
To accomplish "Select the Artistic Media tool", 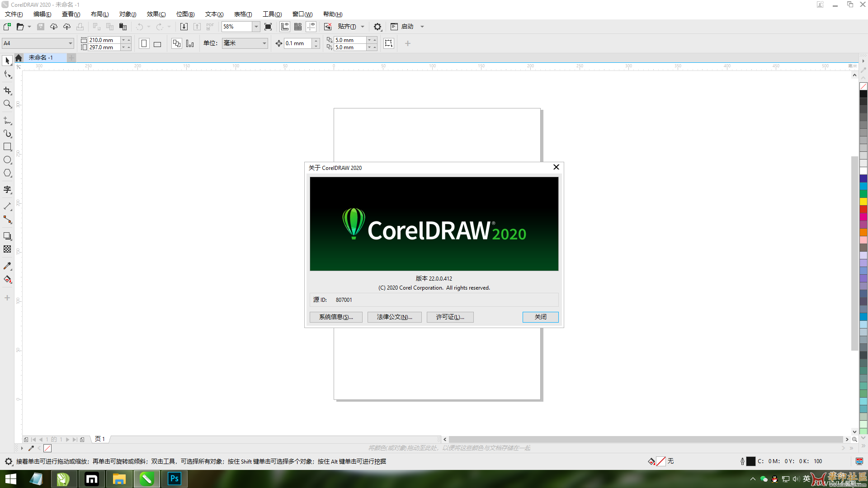I will tap(7, 134).
